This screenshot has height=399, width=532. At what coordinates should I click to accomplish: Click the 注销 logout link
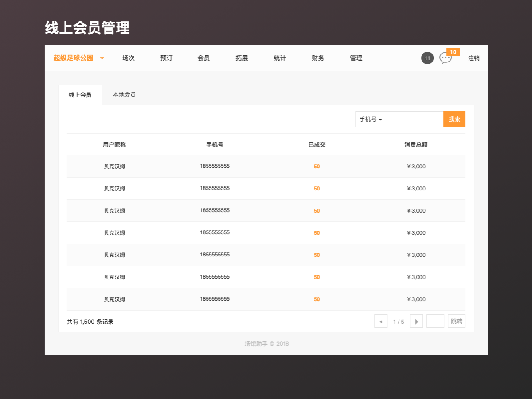(x=474, y=58)
